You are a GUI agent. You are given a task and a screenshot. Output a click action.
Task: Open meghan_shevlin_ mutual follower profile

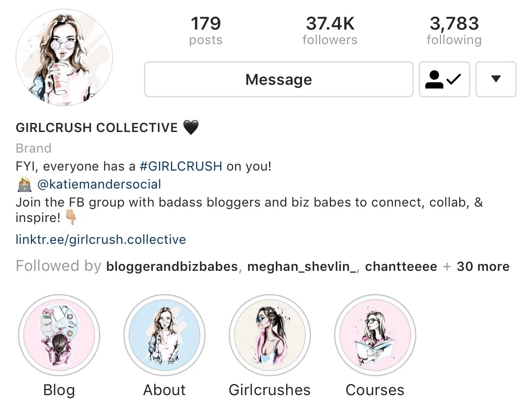point(302,267)
